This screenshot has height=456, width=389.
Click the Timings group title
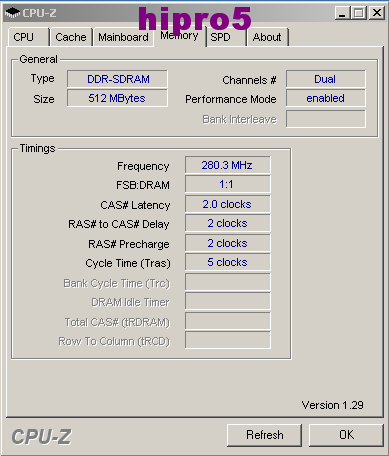(x=37, y=148)
